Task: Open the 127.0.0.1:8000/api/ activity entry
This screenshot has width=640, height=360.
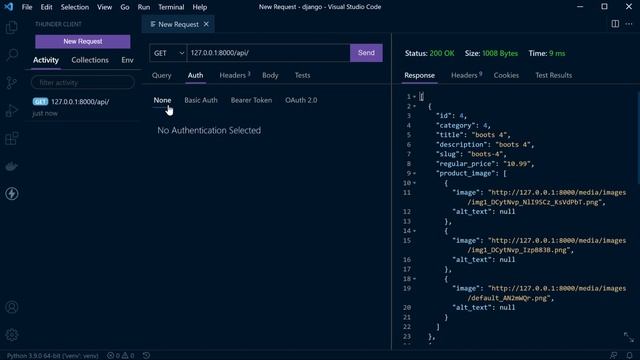Action: click(83, 107)
